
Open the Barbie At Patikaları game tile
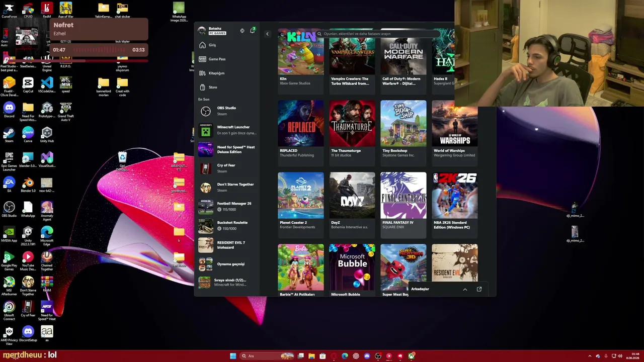click(x=301, y=270)
